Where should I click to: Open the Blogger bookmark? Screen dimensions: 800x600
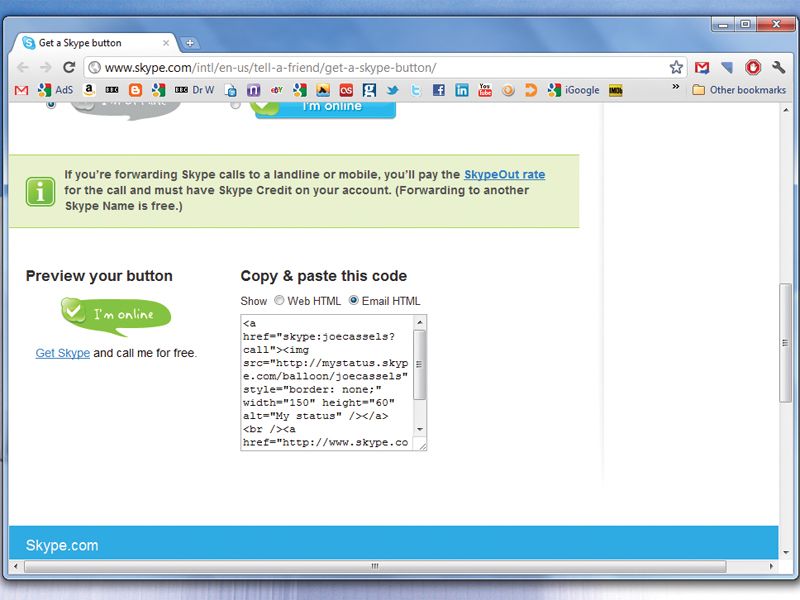[x=135, y=90]
